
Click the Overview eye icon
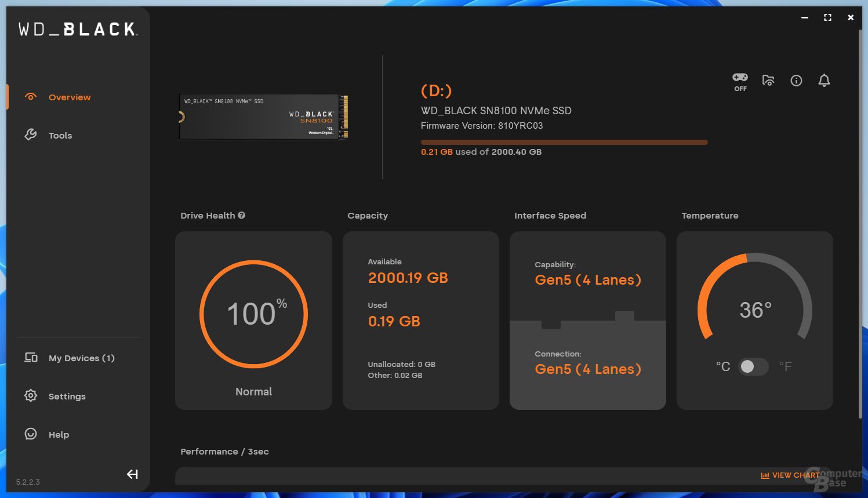[31, 97]
